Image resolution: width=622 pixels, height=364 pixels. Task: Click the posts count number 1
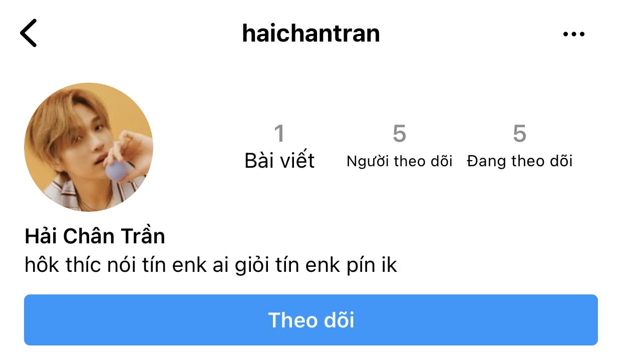pos(279,134)
